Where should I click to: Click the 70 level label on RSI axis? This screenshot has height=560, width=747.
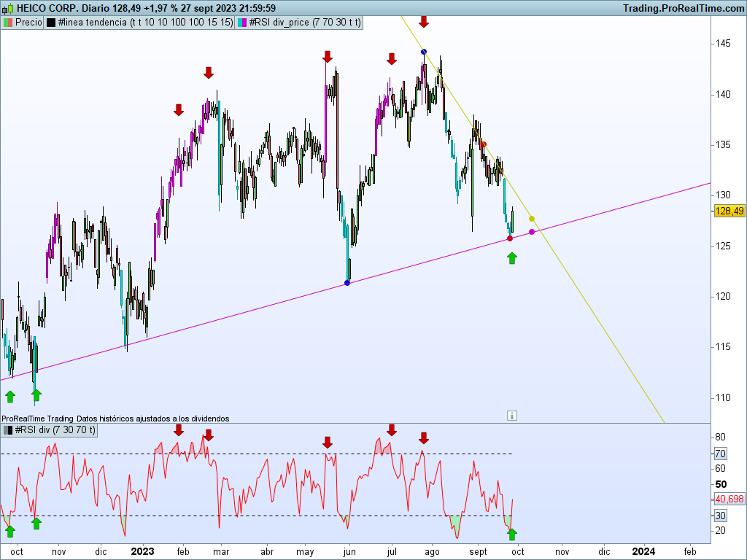click(720, 454)
